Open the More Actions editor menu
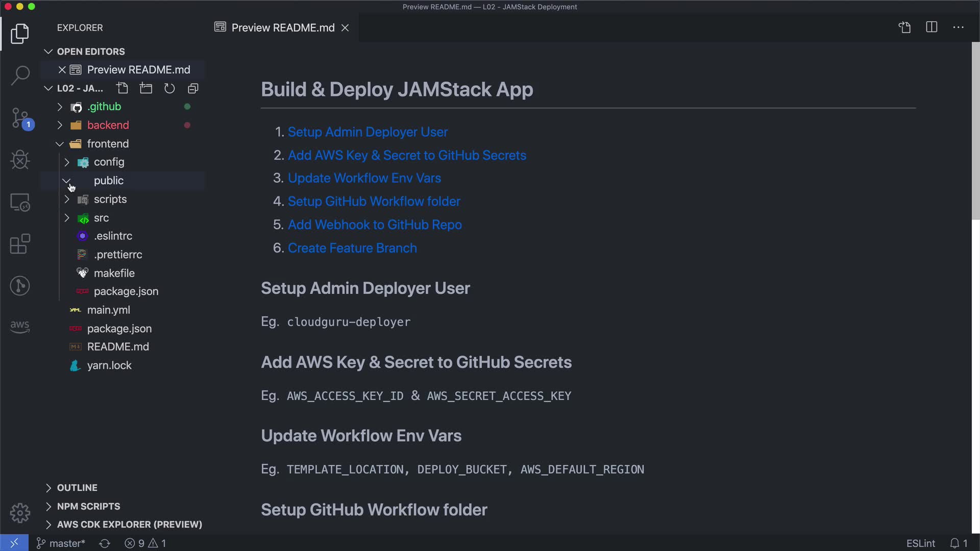The image size is (980, 551). pos(958,27)
